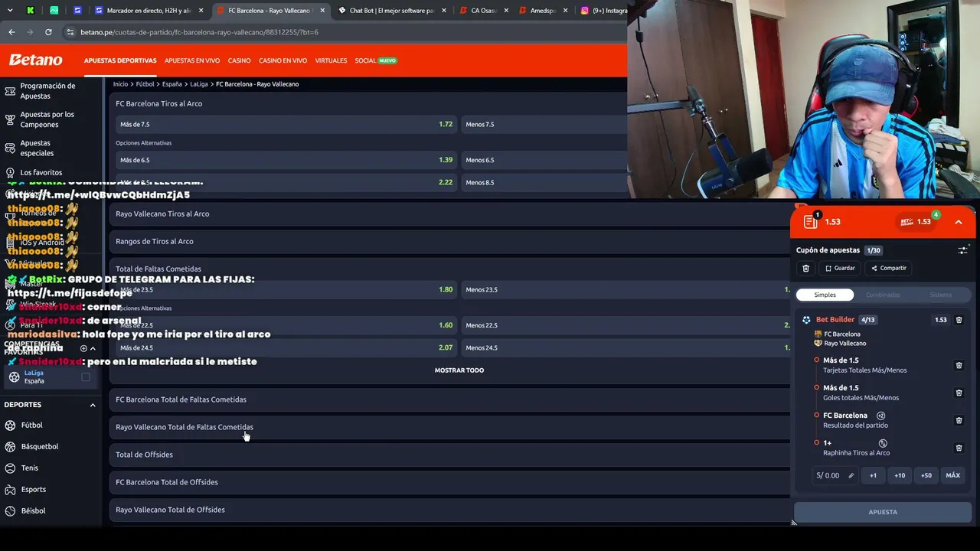
Task: Add +1 to the stake
Action: tap(873, 475)
